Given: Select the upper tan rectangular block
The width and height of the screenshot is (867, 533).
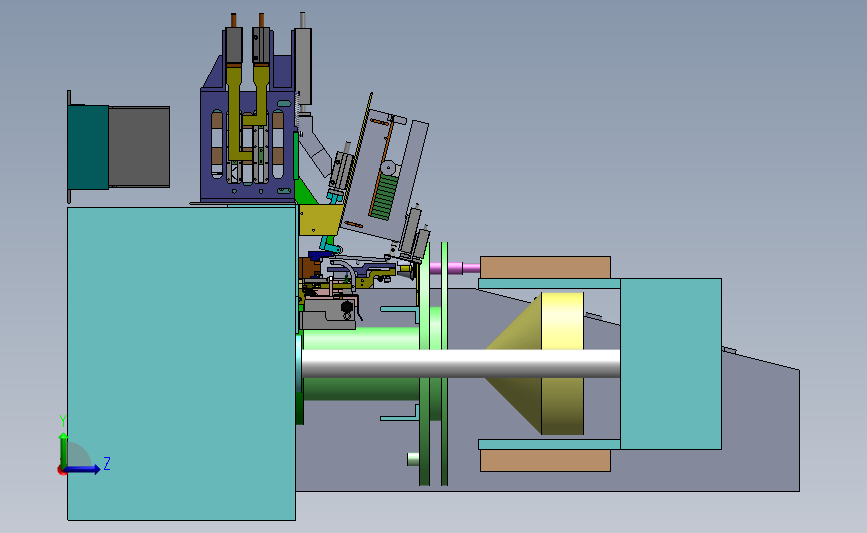Looking at the screenshot, I should click(x=545, y=267).
